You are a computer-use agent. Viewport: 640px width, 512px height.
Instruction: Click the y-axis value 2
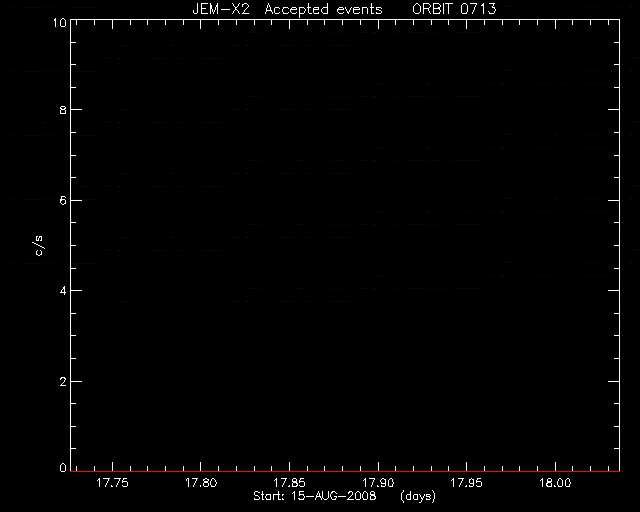[63, 382]
